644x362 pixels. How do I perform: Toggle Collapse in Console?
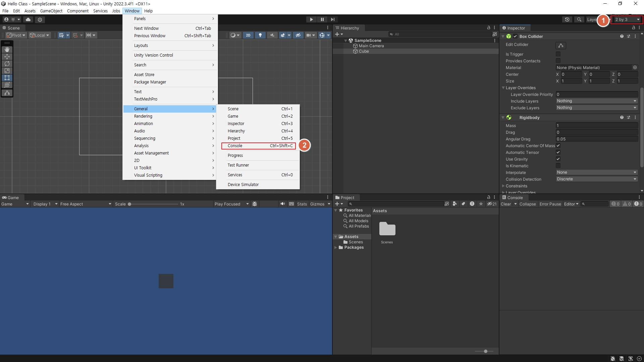point(528,204)
